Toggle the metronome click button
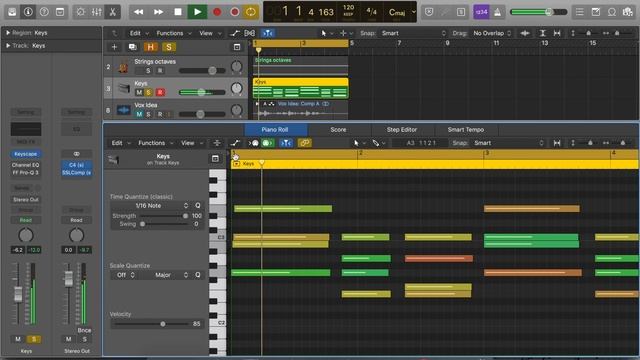The height and width of the screenshot is (360, 640). pos(498,12)
